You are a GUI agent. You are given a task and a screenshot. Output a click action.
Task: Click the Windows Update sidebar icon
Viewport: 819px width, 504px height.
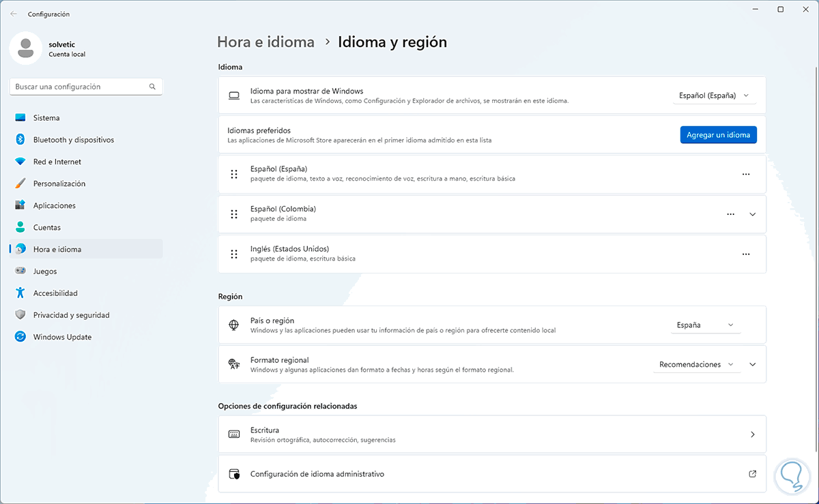coord(20,337)
